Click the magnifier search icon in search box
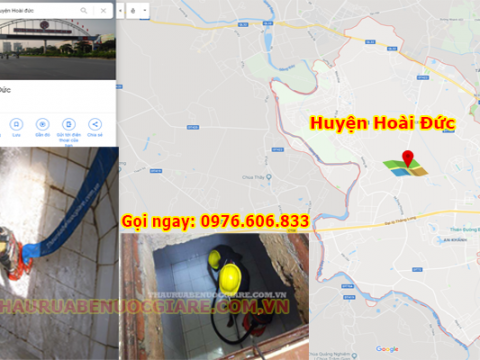Image resolution: width=480 pixels, height=360 pixels. [x=84, y=11]
